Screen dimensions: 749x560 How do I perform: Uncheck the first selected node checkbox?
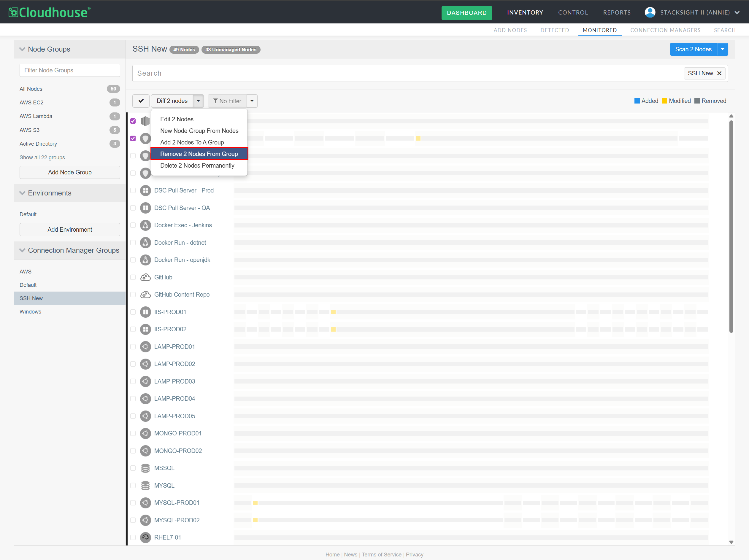[x=133, y=121]
